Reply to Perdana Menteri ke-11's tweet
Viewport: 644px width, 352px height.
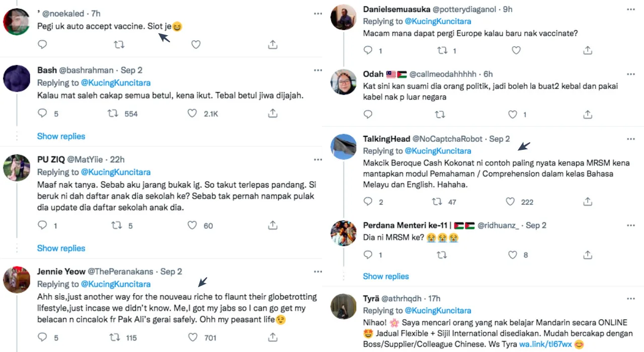(368, 255)
